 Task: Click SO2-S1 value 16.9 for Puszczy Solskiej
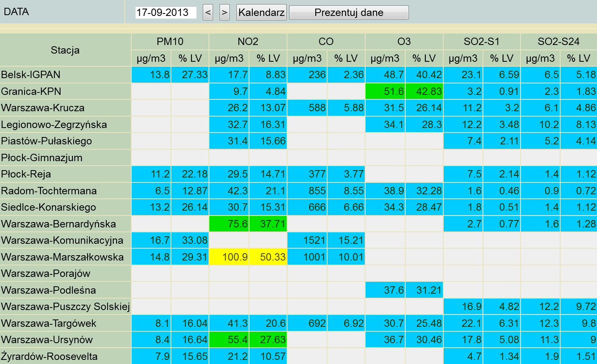[463, 307]
